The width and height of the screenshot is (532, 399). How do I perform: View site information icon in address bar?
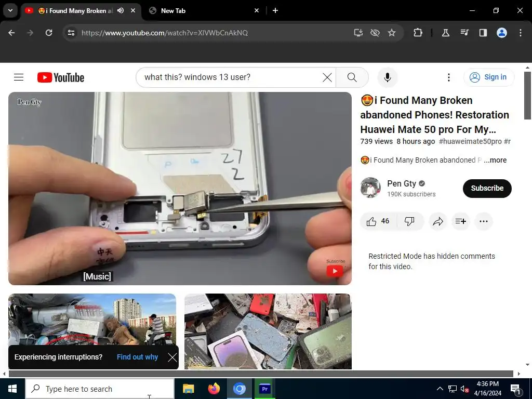[71, 33]
